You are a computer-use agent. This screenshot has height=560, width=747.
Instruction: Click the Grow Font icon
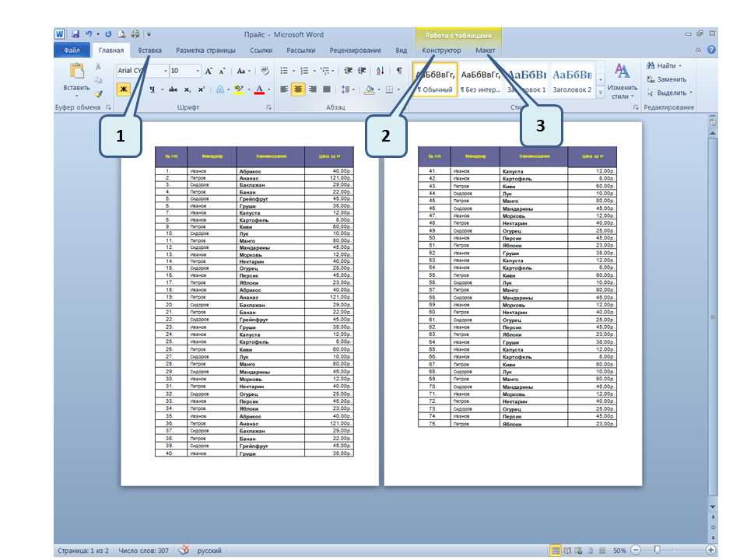tap(209, 71)
